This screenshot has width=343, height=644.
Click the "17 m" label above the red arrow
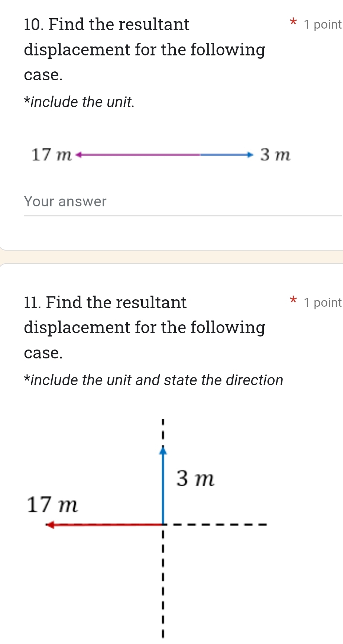[52, 505]
